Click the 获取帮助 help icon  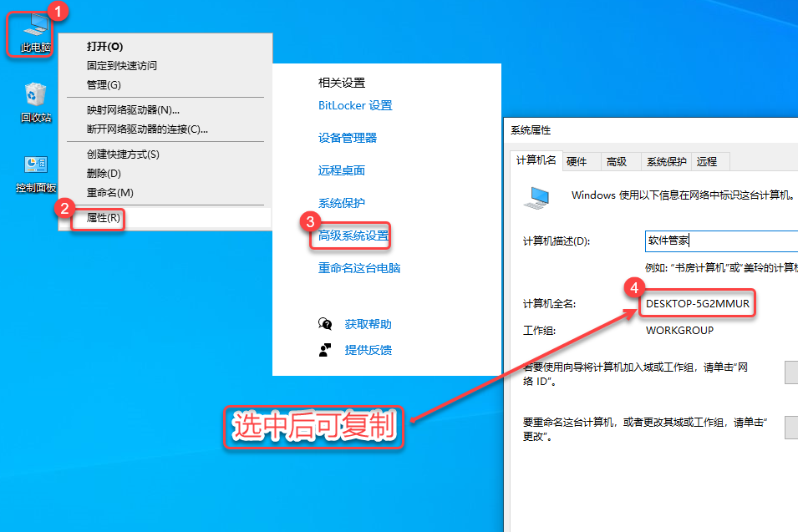point(325,324)
